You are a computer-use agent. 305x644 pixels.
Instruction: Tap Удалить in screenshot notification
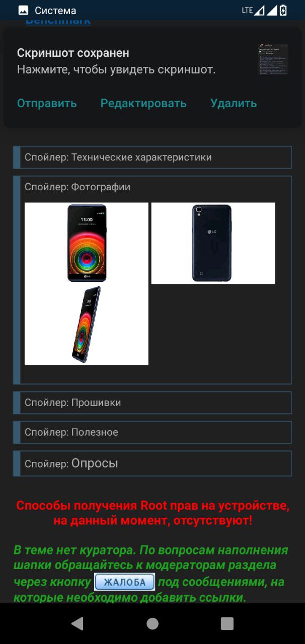(x=234, y=103)
